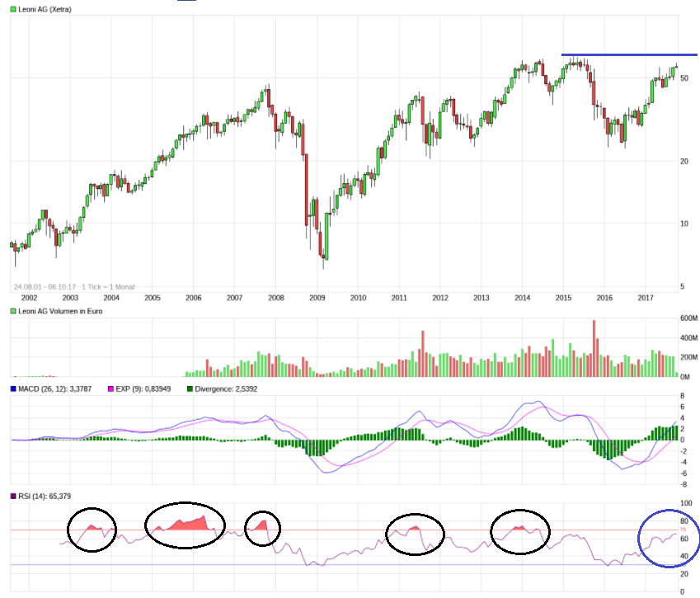The image size is (700, 598).
Task: Click the Leoni AG Volumen in Euro label
Action: click(x=60, y=311)
